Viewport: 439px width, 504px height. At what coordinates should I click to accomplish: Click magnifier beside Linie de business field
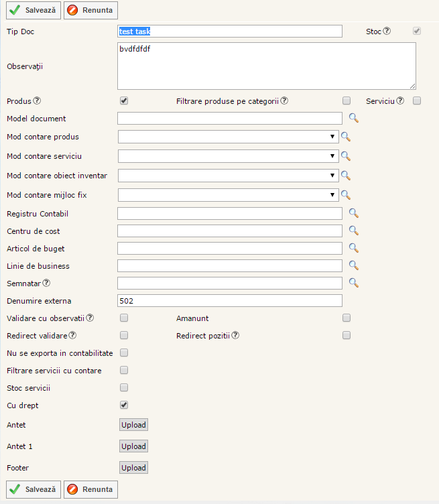click(353, 266)
